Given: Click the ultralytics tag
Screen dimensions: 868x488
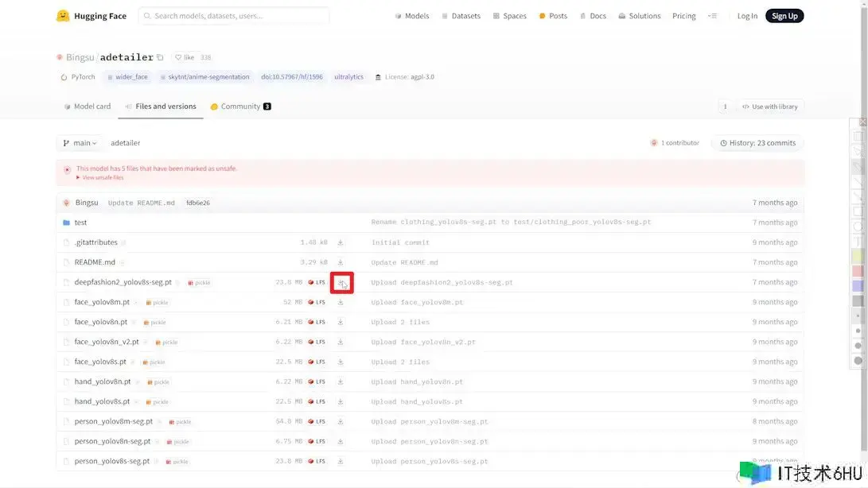Looking at the screenshot, I should click(348, 77).
